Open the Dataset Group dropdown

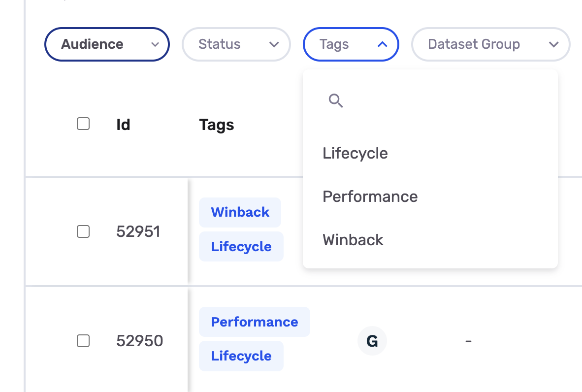point(490,44)
